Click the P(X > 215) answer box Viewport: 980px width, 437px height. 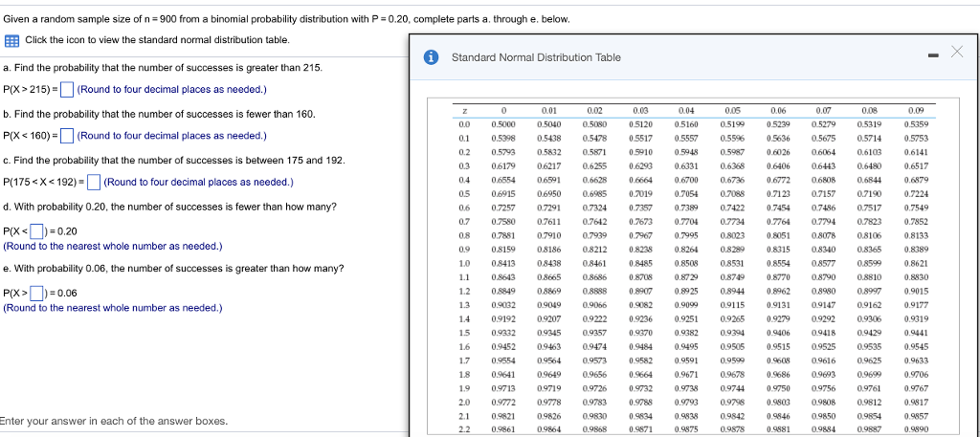tap(68, 90)
